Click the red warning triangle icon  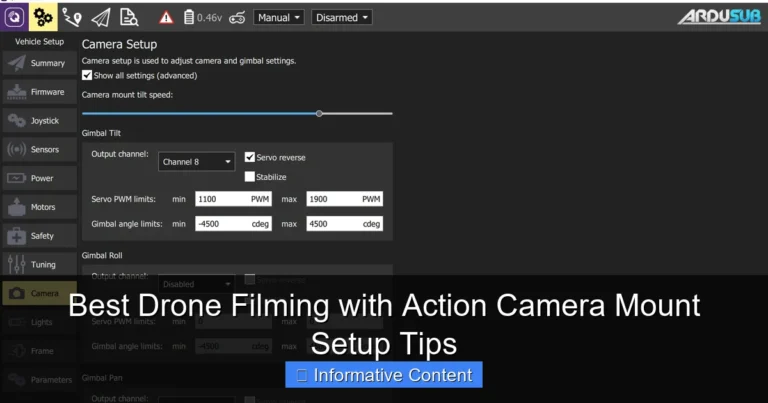[166, 18]
